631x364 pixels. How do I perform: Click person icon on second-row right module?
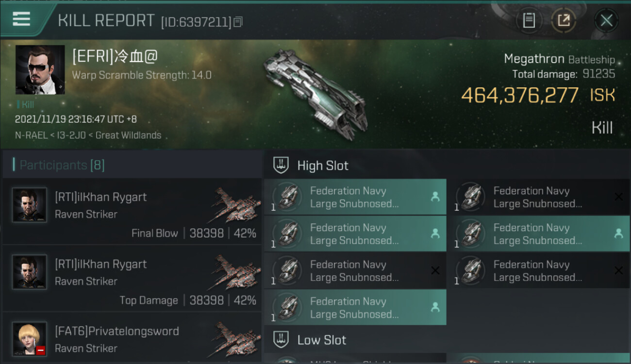[618, 233]
